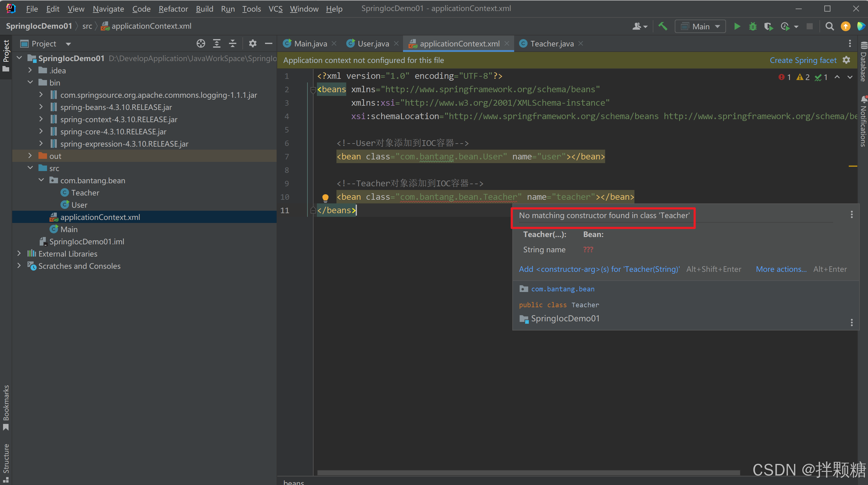Expand the out folder
Image resolution: width=868 pixels, height=485 pixels.
pyautogui.click(x=30, y=156)
